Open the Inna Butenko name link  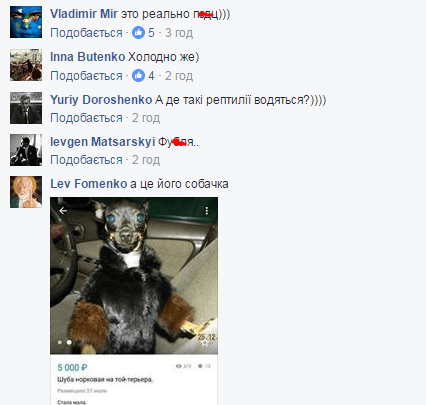(x=87, y=57)
